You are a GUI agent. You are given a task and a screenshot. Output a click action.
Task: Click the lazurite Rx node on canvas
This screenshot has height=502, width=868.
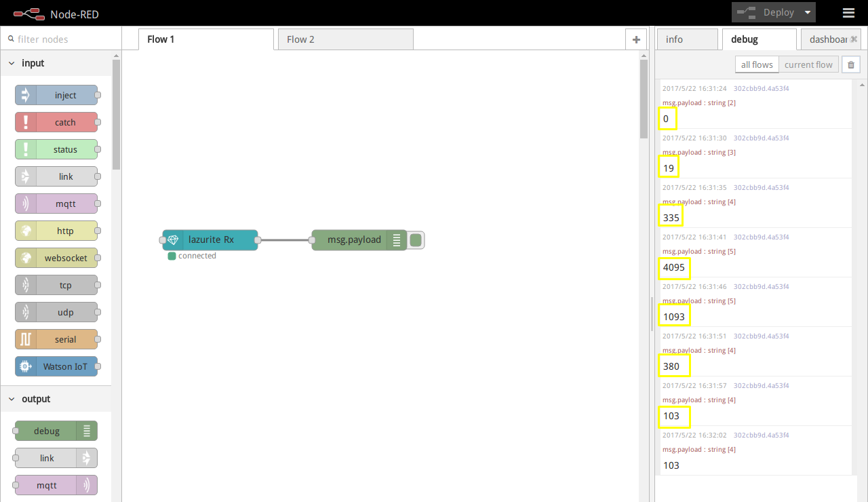pos(210,239)
